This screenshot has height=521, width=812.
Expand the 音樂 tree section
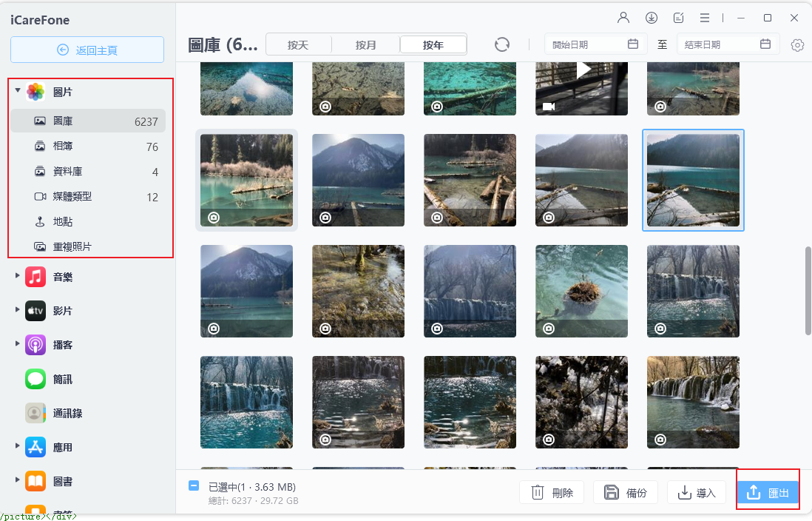pyautogui.click(x=17, y=276)
